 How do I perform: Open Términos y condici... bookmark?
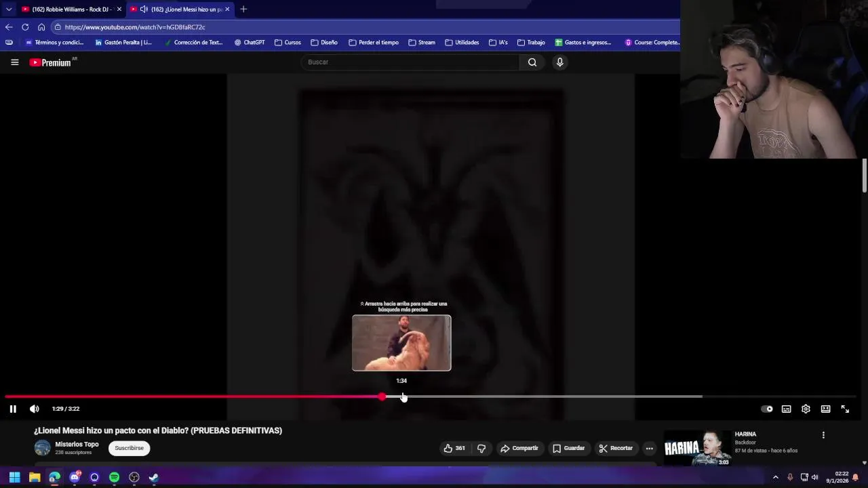pyautogui.click(x=54, y=42)
